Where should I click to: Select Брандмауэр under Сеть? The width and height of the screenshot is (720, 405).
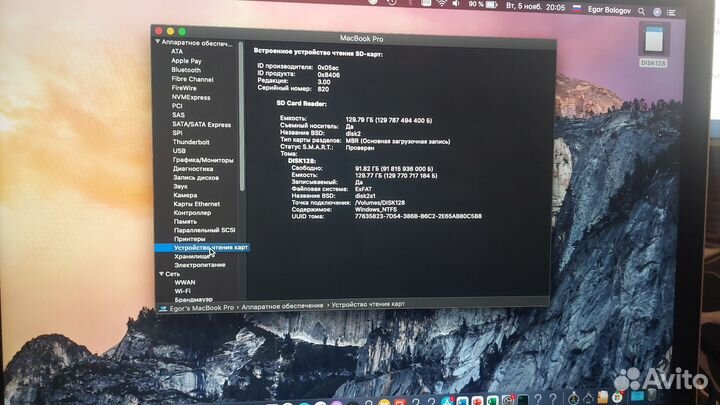[x=193, y=299]
